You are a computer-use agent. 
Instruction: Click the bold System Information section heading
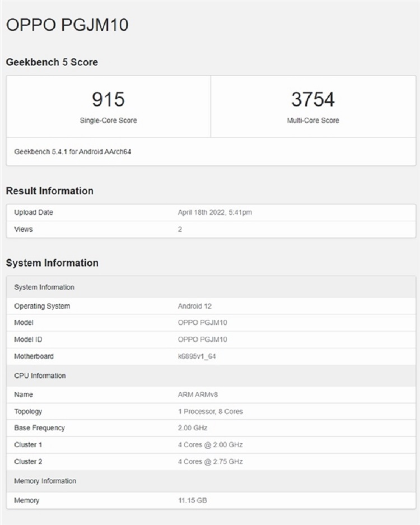coord(52,263)
